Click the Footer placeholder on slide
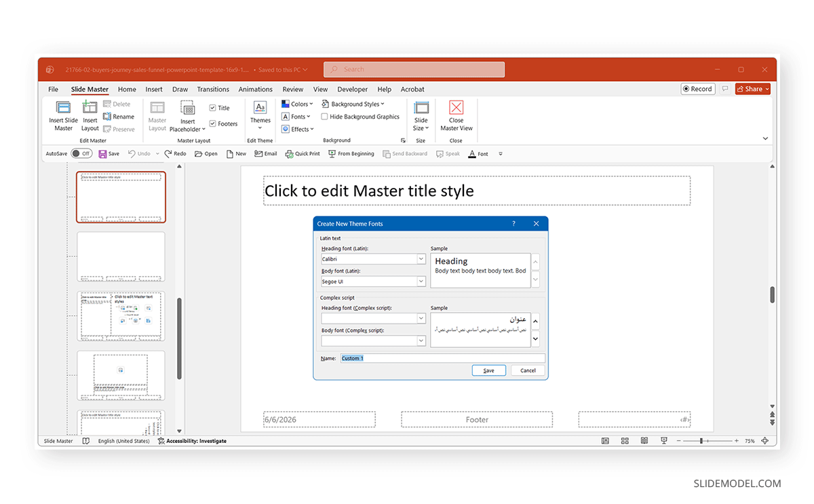The width and height of the screenshot is (814, 504). 477,420
